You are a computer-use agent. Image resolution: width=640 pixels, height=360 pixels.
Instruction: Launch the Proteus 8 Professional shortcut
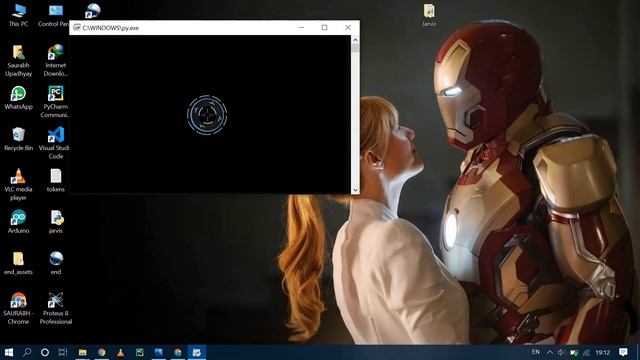click(56, 308)
